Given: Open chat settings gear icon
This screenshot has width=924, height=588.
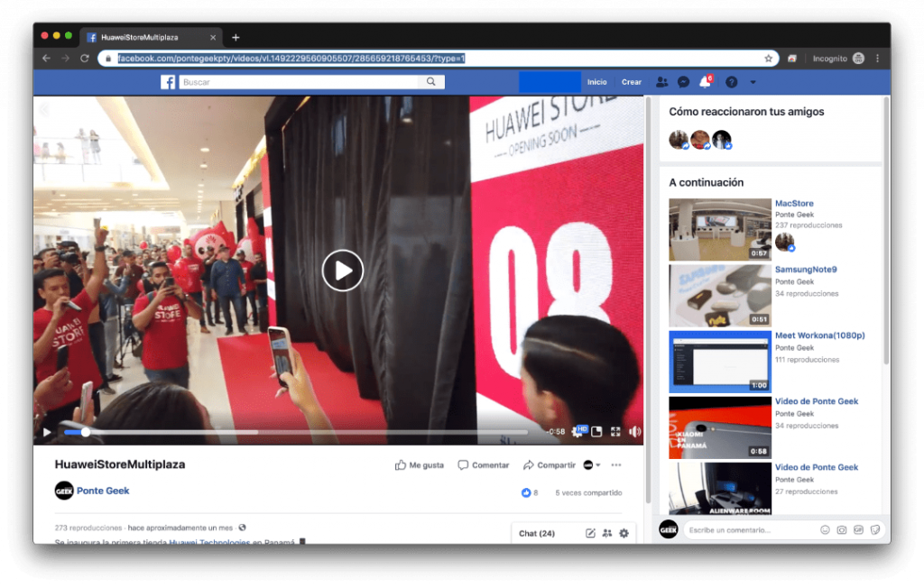Looking at the screenshot, I should click(x=624, y=533).
